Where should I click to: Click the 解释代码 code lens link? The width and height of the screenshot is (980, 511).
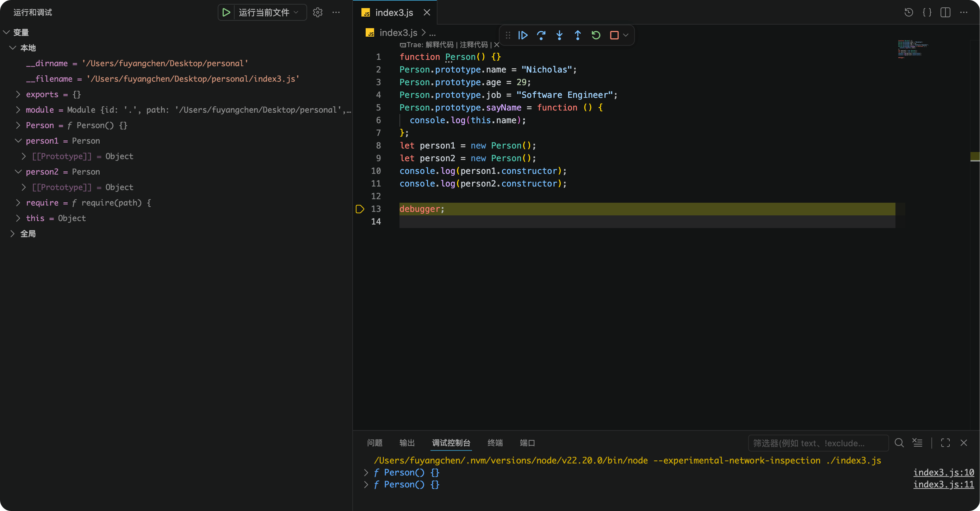coord(439,45)
